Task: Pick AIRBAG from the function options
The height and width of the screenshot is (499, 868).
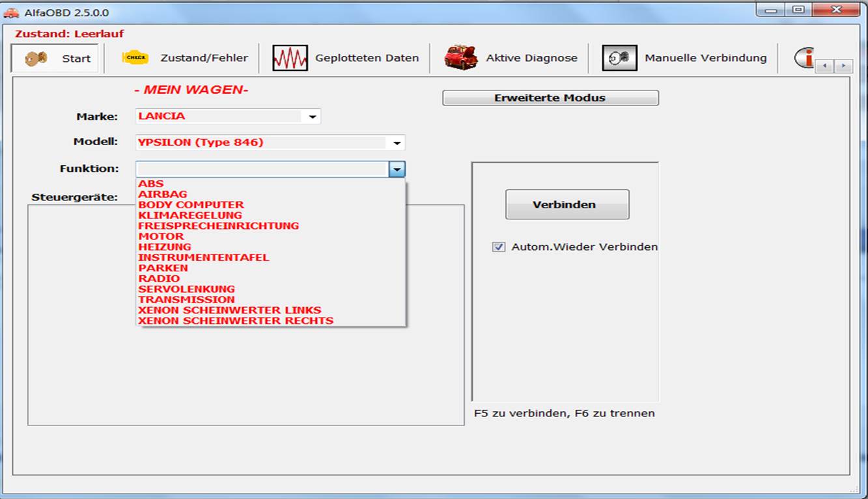Action: pyautogui.click(x=162, y=195)
